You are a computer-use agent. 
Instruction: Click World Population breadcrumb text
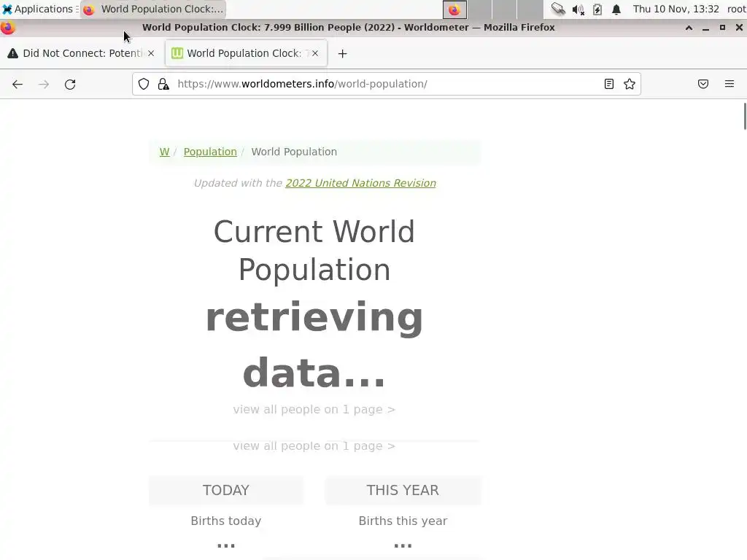click(294, 152)
